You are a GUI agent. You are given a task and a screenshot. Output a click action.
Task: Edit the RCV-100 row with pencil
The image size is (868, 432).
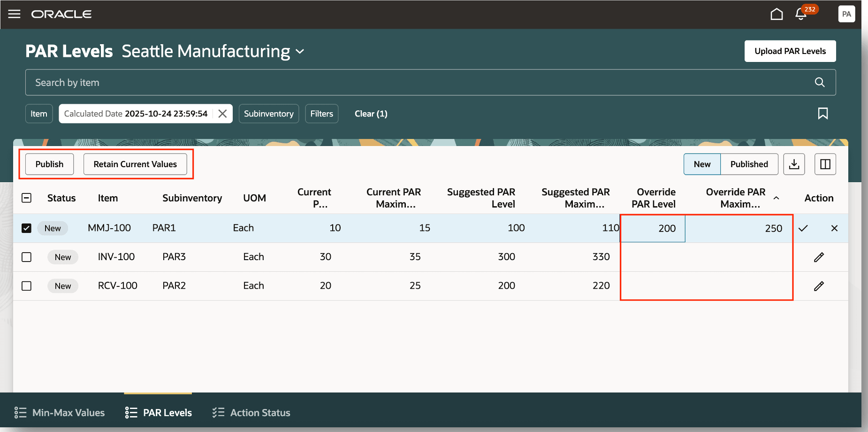click(x=819, y=286)
